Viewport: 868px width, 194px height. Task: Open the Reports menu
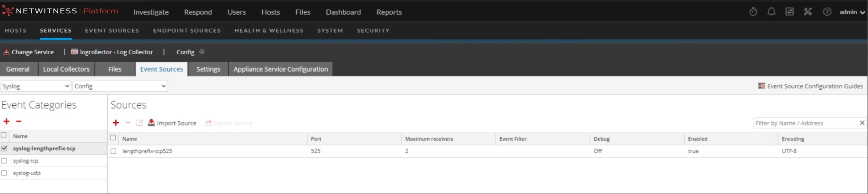pos(389,12)
